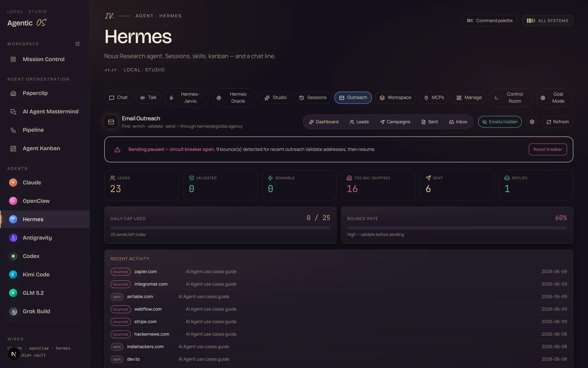Click the integromat.com activity entry

pos(339,284)
